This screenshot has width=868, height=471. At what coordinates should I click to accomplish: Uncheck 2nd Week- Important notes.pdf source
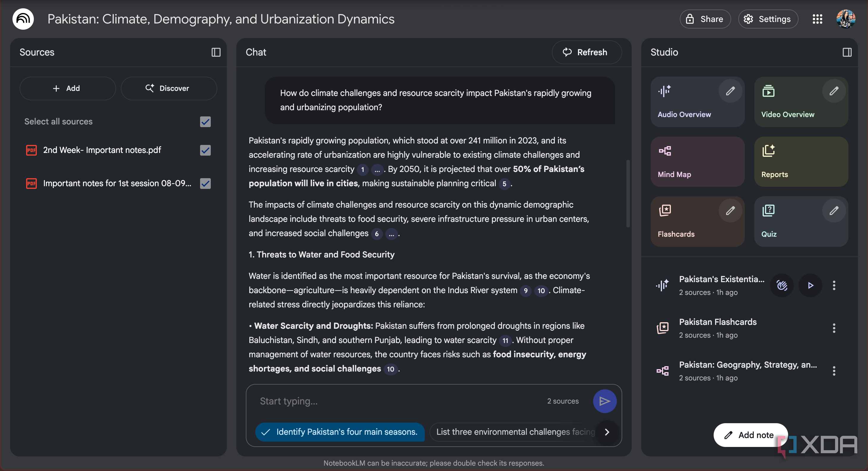point(205,150)
